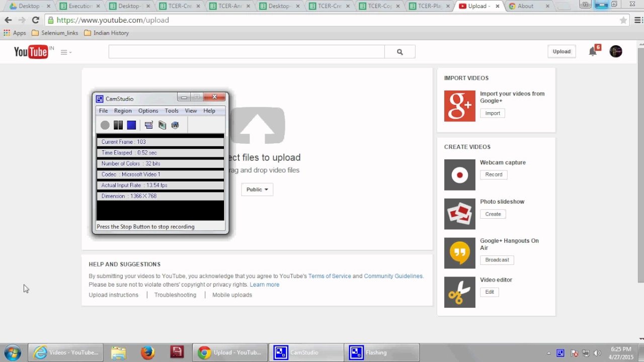Click the 'Dimension : 1366 X 768' line

pyautogui.click(x=160, y=196)
